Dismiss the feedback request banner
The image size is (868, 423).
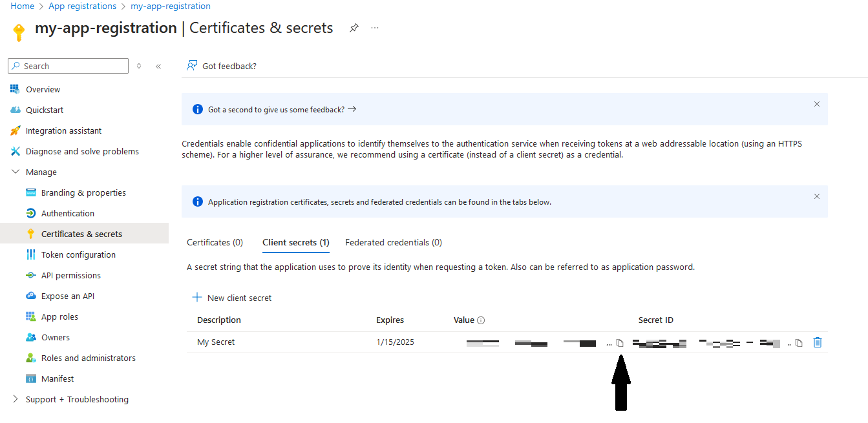coord(817,104)
